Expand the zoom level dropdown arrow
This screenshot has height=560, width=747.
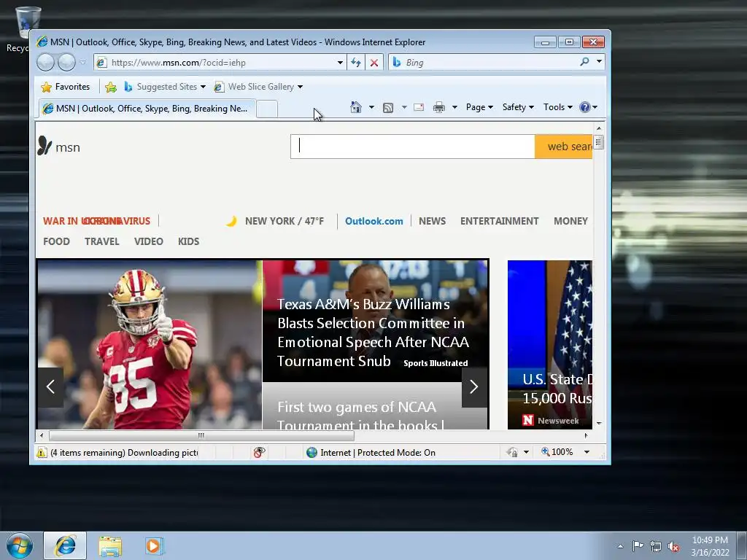[x=587, y=452]
